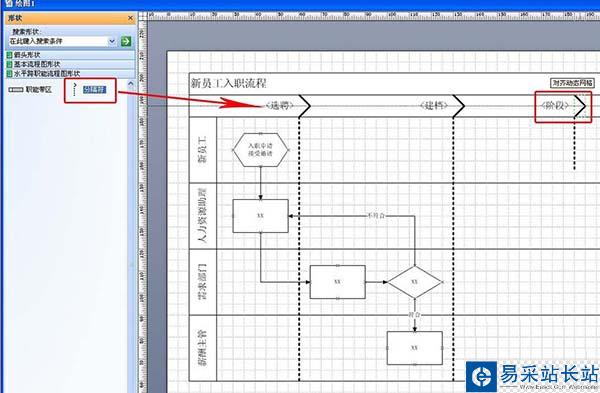The height and width of the screenshot is (393, 600).
Task: Select the dashed separator line under <建档>
Action: pos(454,249)
